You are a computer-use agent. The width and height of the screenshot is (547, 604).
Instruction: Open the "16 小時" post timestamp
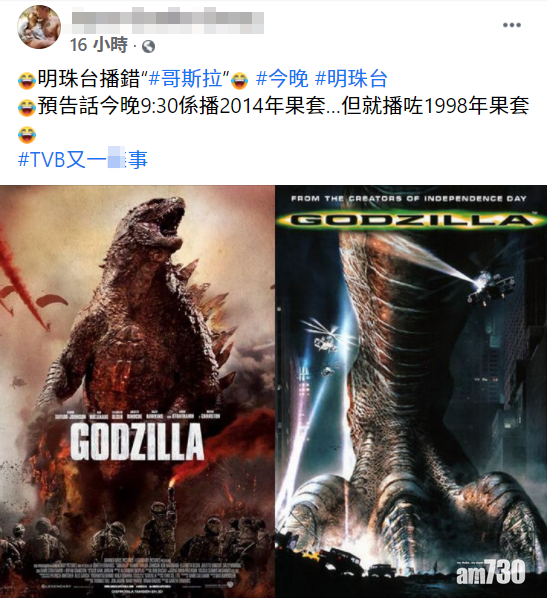pos(99,45)
